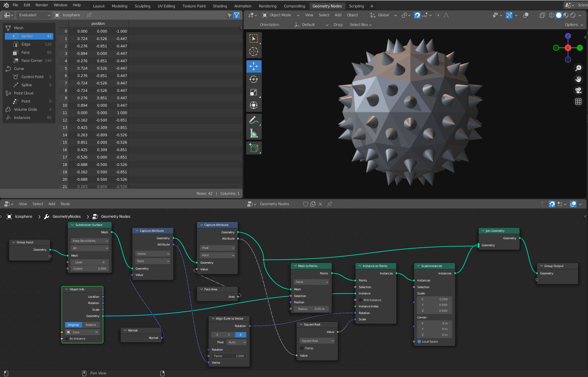Toggle Pick Instance in Instance on Points

[x=361, y=300]
